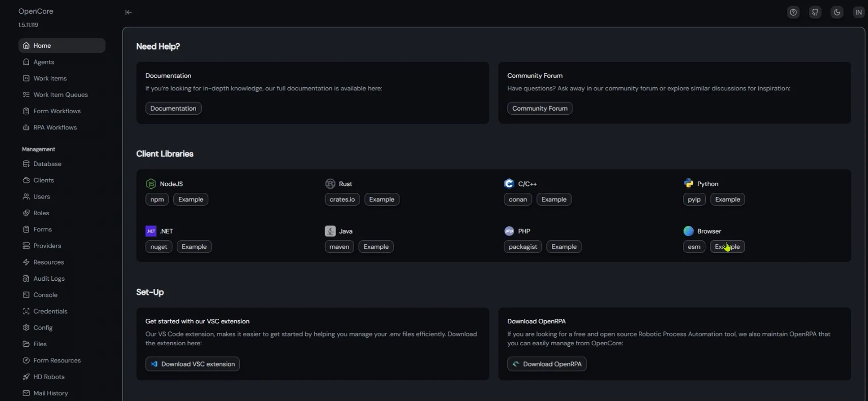Click the NodeJS logo icon
Viewport: 868px width, 401px height.
point(151,184)
